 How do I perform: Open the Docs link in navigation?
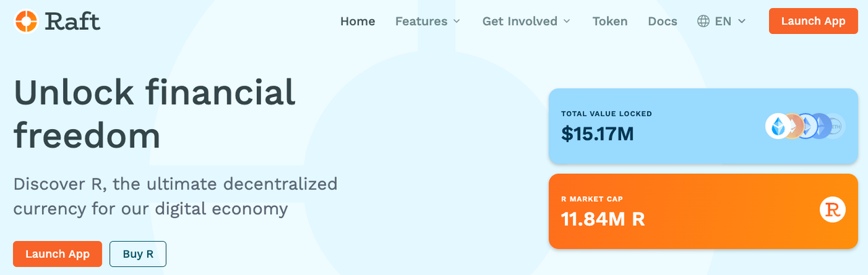(663, 21)
